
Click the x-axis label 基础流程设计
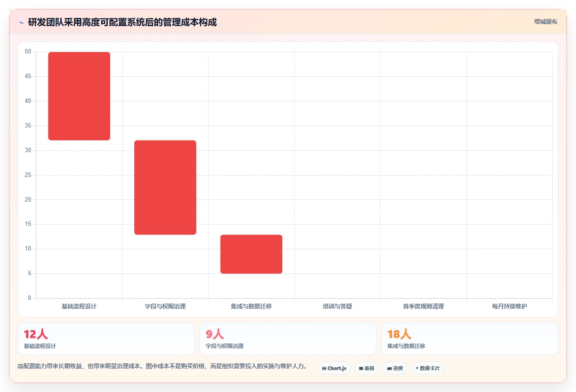click(x=79, y=306)
